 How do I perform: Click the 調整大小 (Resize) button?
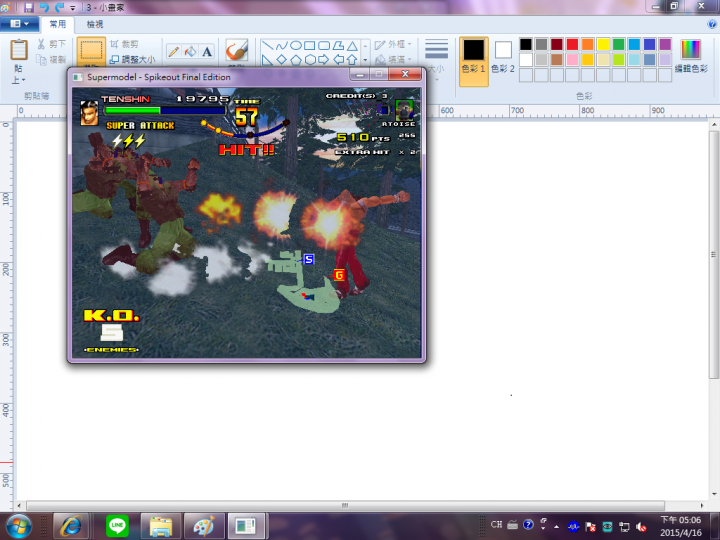pyautogui.click(x=132, y=59)
